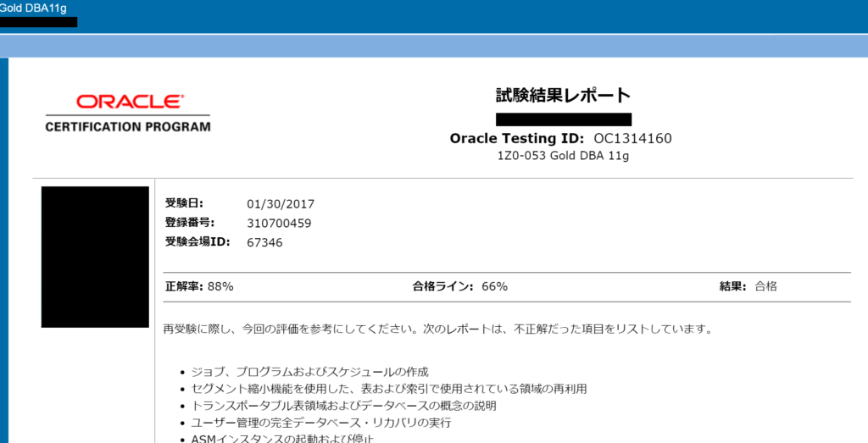This screenshot has height=443, width=868.
Task: Click 'ジョブ、プログラムおよびスケジュールの作成' list item
Action: (310, 371)
